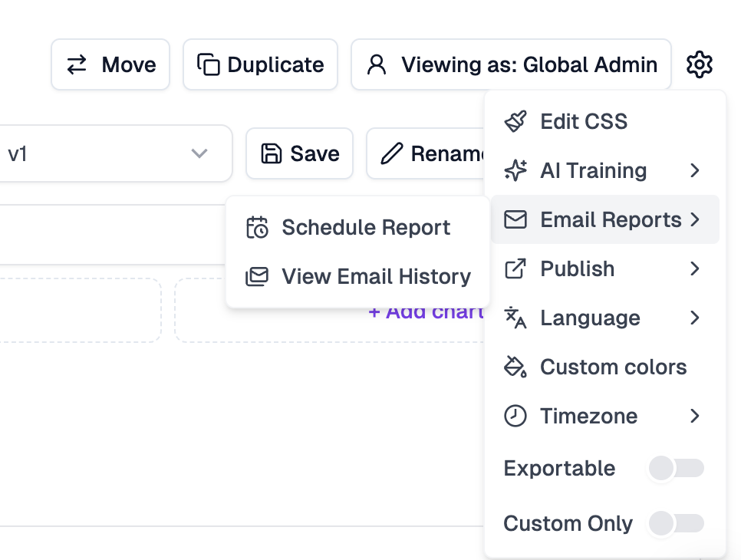Screen dimensions: 741x560
Task: Select the Language translate icon
Action: pos(515,318)
